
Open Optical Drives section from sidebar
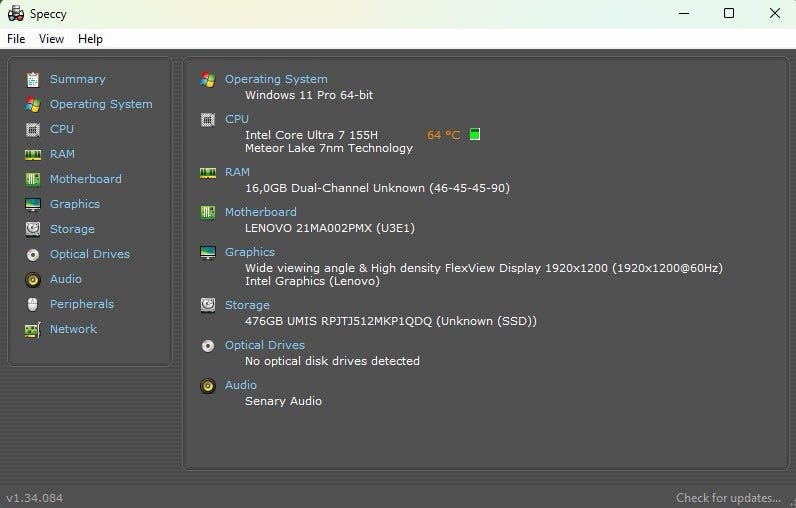point(90,254)
